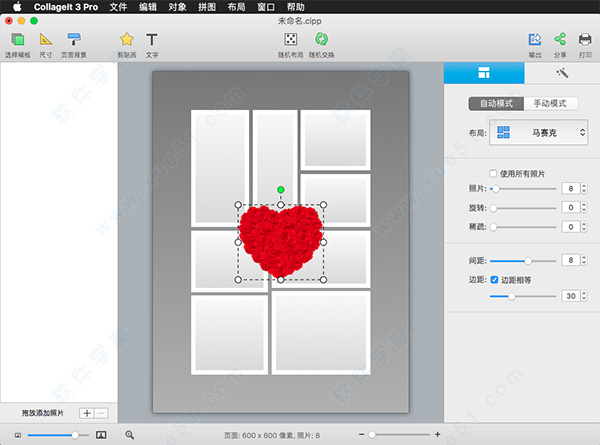
Task: Click the green rotation handle above heart
Action: [x=280, y=190]
